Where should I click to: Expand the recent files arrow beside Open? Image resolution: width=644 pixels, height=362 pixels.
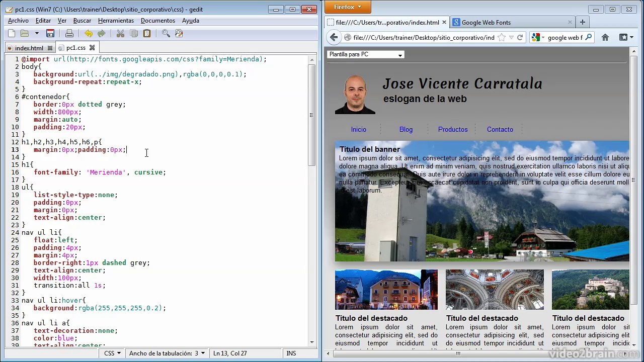[x=37, y=33]
